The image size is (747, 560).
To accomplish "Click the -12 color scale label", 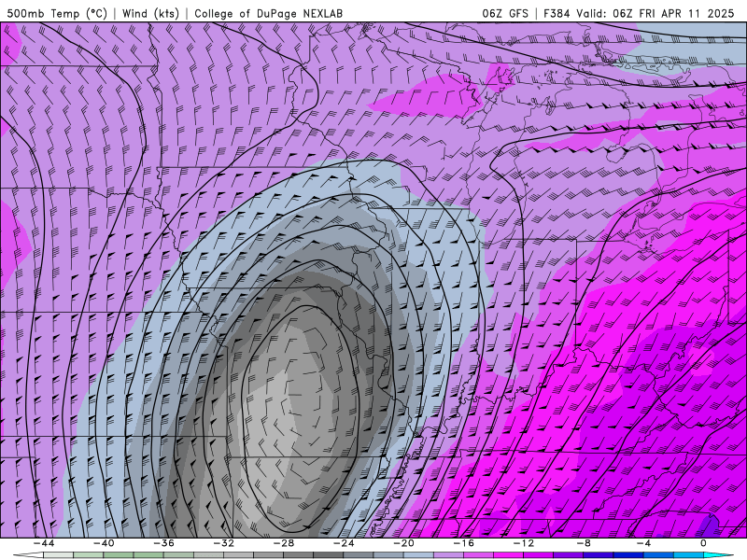I will pos(524,543).
